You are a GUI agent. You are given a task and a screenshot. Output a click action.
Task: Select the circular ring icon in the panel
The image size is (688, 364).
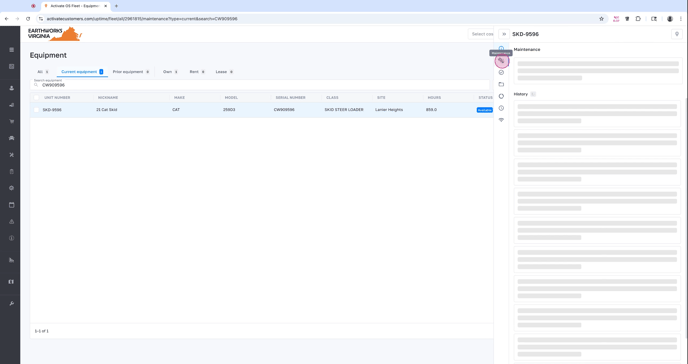[502, 96]
